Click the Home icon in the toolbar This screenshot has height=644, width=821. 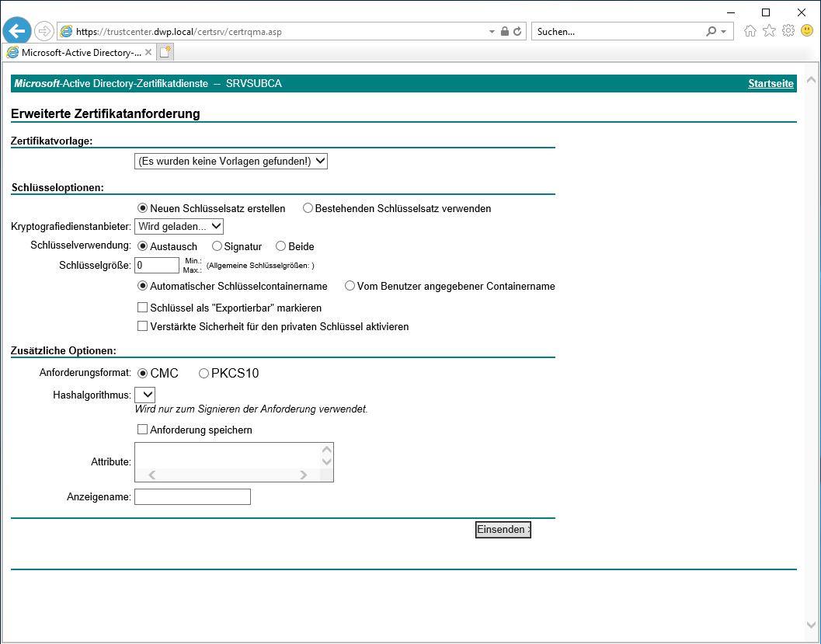click(x=750, y=31)
